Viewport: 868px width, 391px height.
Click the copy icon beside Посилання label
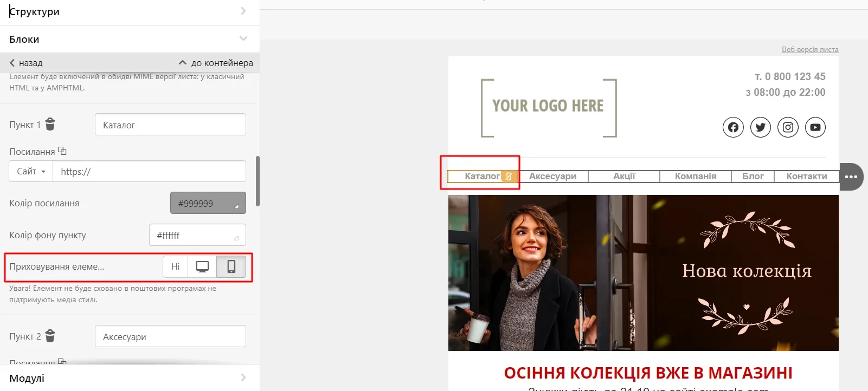62,151
